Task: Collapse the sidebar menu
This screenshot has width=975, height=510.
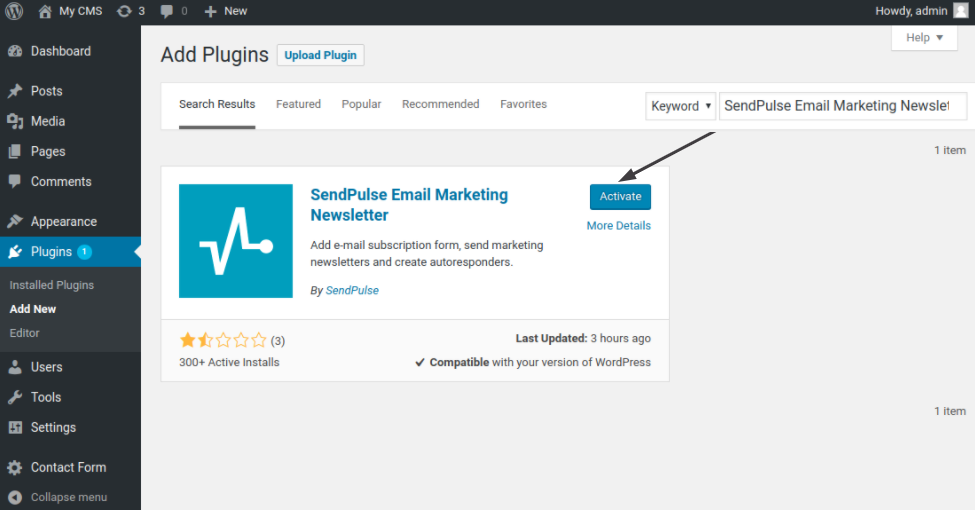Action: (x=68, y=497)
